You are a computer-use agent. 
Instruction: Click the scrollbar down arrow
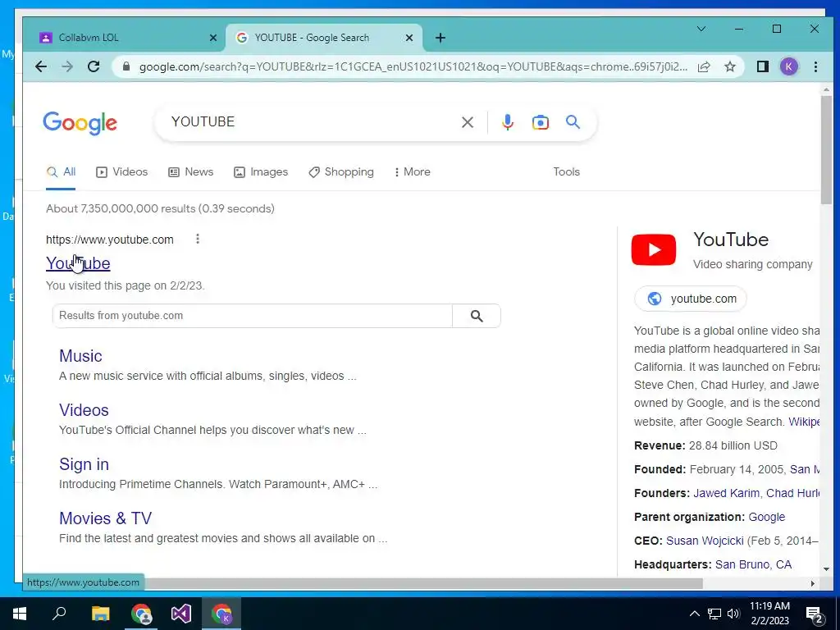click(826, 569)
